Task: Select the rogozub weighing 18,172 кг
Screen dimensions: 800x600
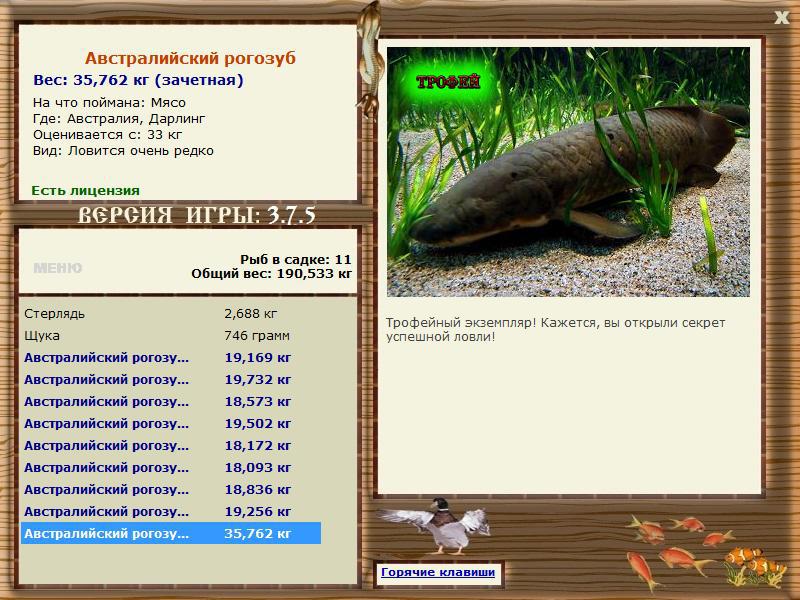Action: [x=171, y=445]
